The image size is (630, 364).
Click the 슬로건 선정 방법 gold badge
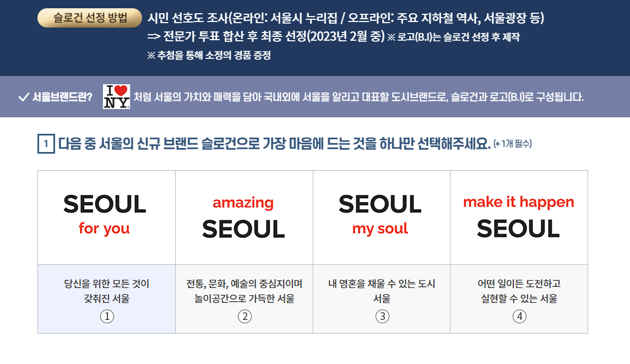[90, 18]
